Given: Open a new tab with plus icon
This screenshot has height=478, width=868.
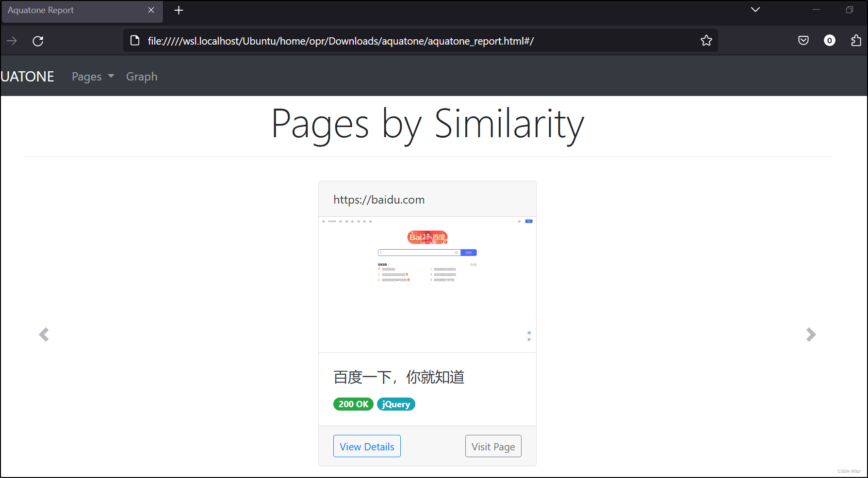Looking at the screenshot, I should [x=179, y=10].
